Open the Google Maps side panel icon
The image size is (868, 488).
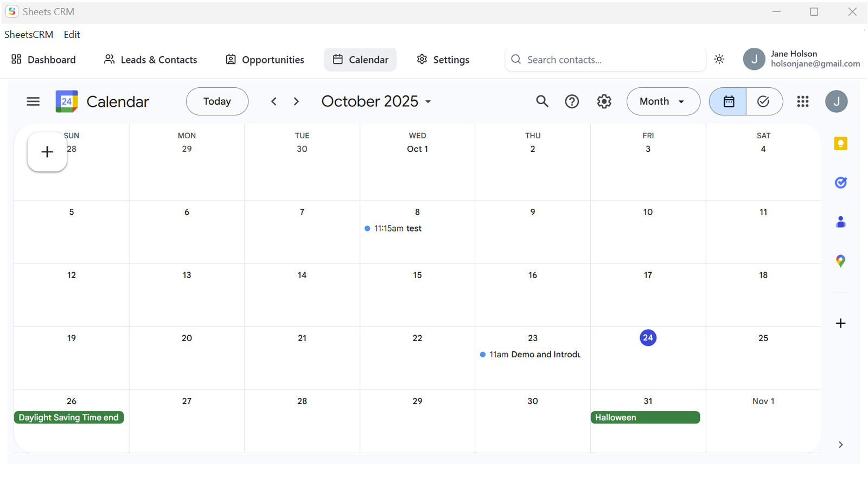pyautogui.click(x=840, y=261)
